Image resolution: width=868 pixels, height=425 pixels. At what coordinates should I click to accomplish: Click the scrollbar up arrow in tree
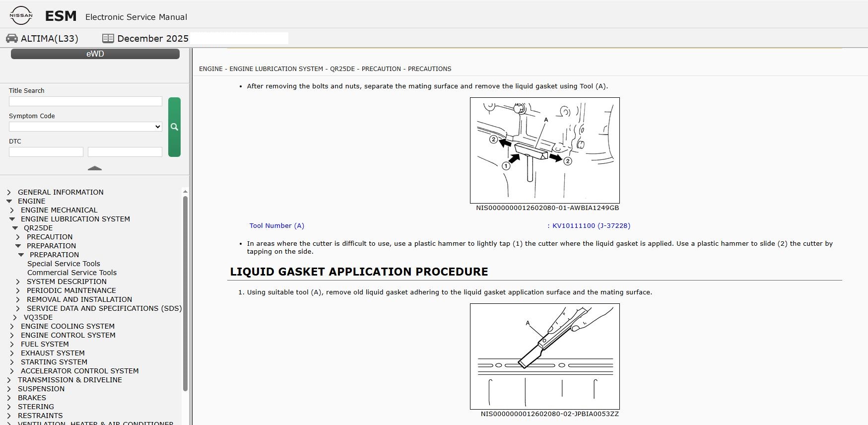(185, 191)
